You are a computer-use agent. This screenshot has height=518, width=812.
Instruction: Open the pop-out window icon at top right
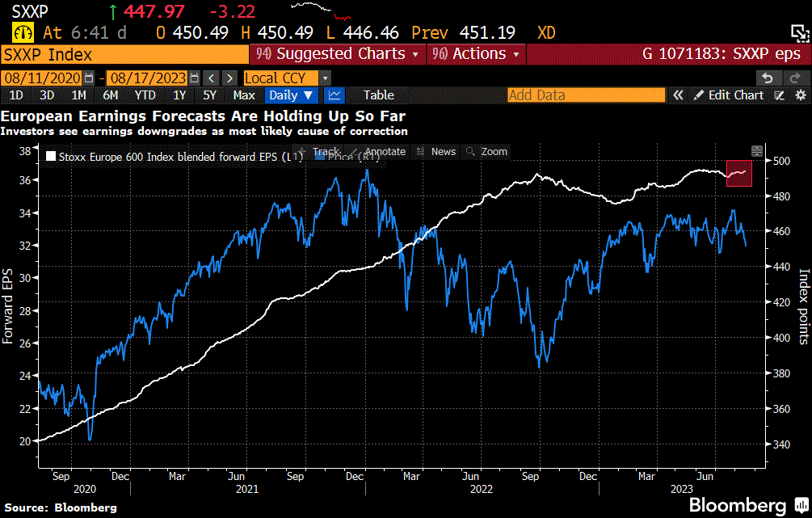point(800,33)
